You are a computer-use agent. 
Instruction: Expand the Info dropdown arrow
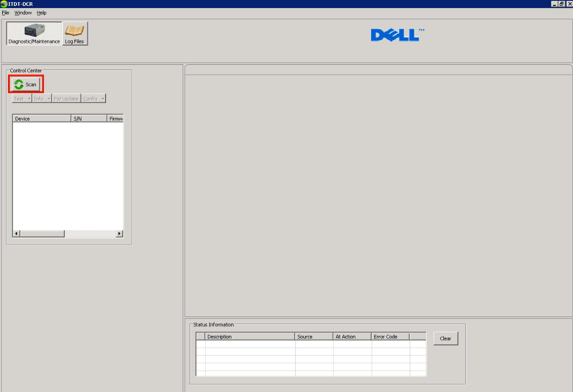[x=48, y=99]
